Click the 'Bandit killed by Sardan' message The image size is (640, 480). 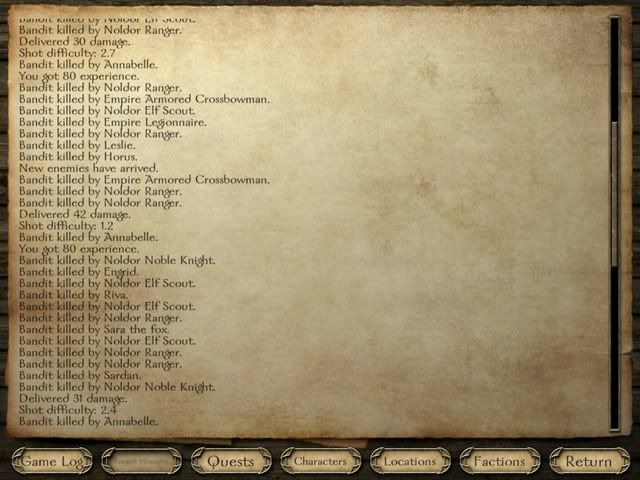point(80,376)
